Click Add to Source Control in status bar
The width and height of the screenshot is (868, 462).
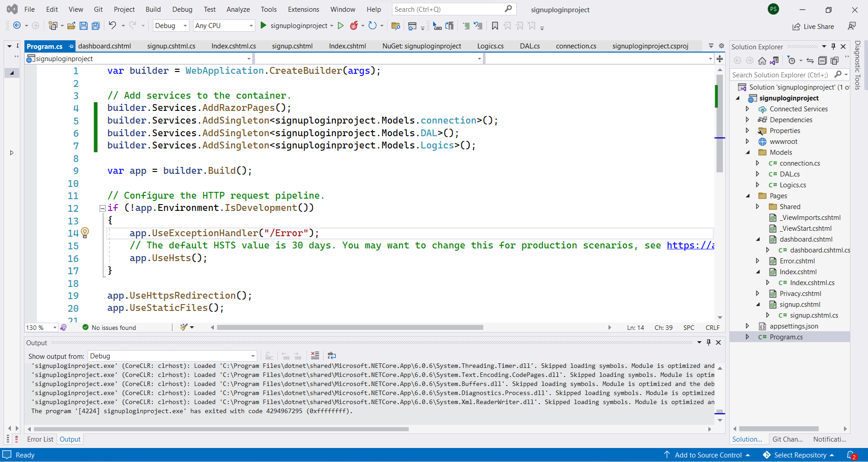tap(708, 455)
